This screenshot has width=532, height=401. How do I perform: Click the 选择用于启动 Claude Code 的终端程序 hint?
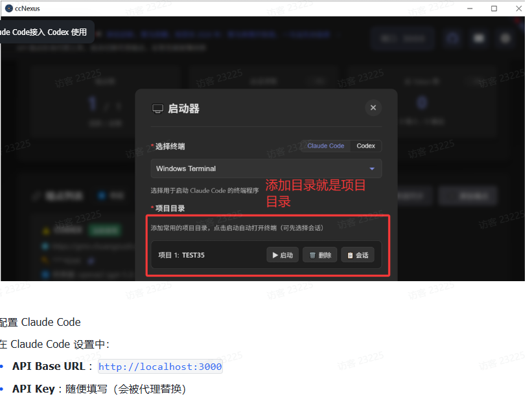coord(205,190)
